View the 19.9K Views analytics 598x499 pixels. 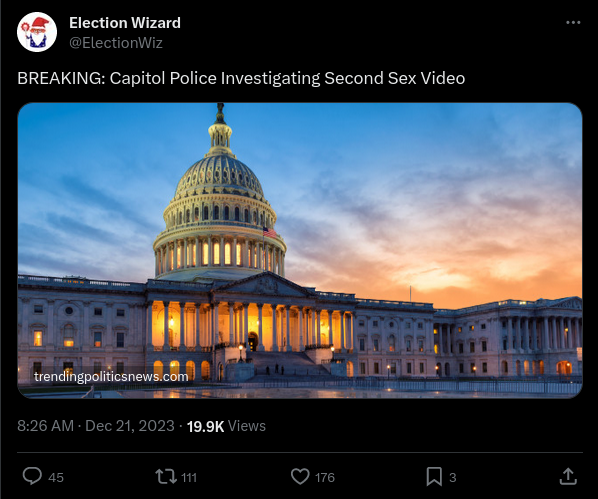pyautogui.click(x=226, y=426)
